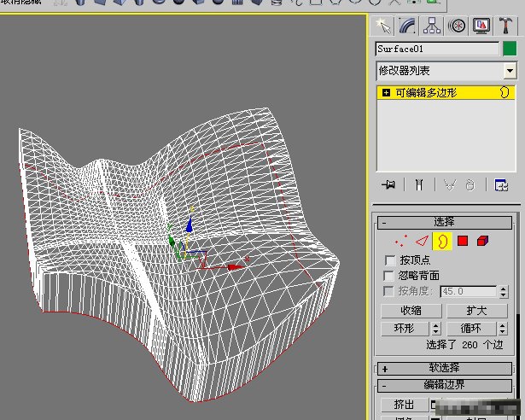Click the spinner next to 环形
This screenshot has width=525, height=420.
[435, 329]
